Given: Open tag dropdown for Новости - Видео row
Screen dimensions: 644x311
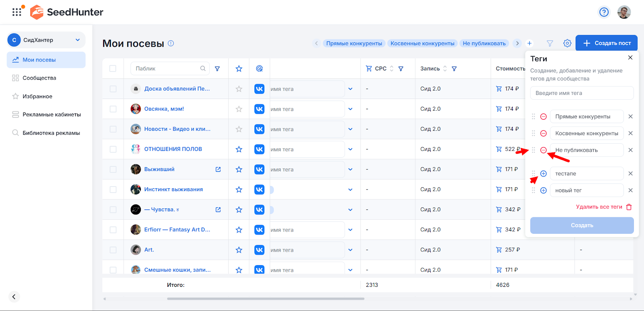Looking at the screenshot, I should 350,129.
